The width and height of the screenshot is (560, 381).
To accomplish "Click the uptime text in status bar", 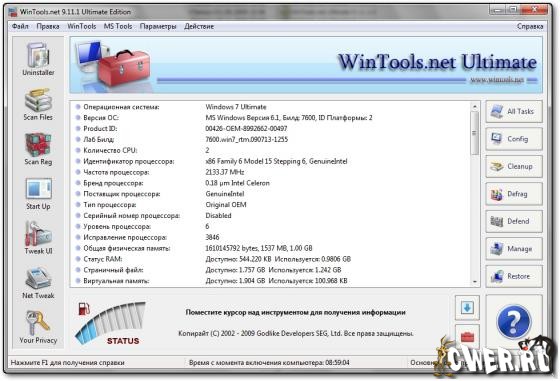I will pyautogui.click(x=269, y=363).
